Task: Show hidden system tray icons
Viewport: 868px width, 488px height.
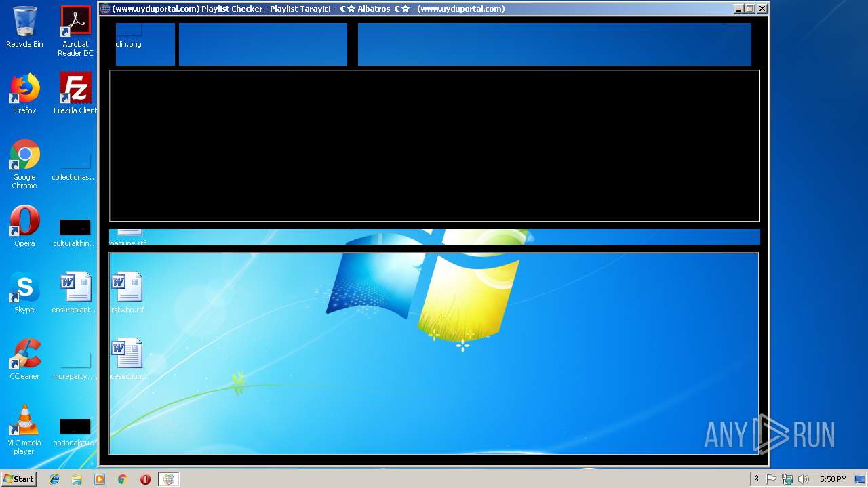Action: 756,479
